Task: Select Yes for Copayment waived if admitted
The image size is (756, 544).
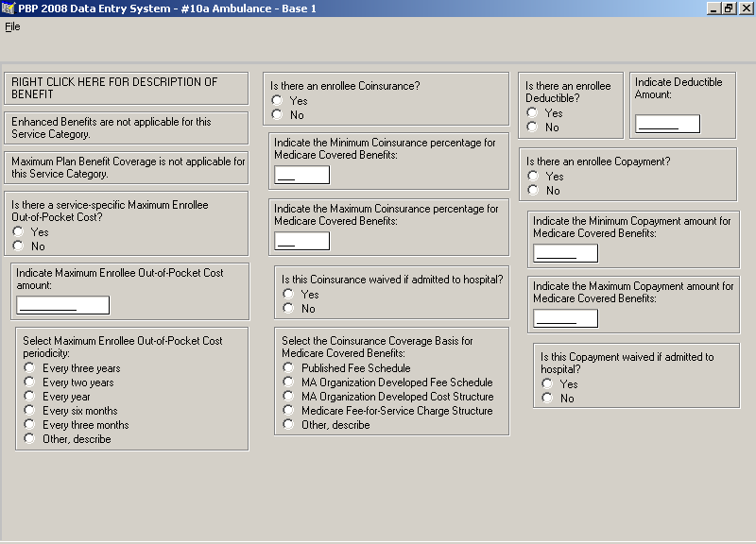Action: (547, 383)
